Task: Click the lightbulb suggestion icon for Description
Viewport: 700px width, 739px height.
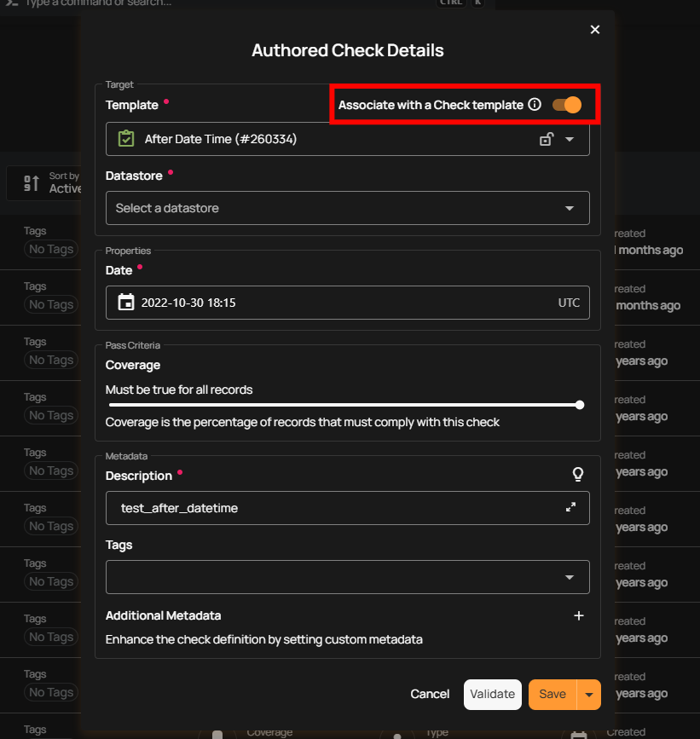Action: click(x=578, y=475)
